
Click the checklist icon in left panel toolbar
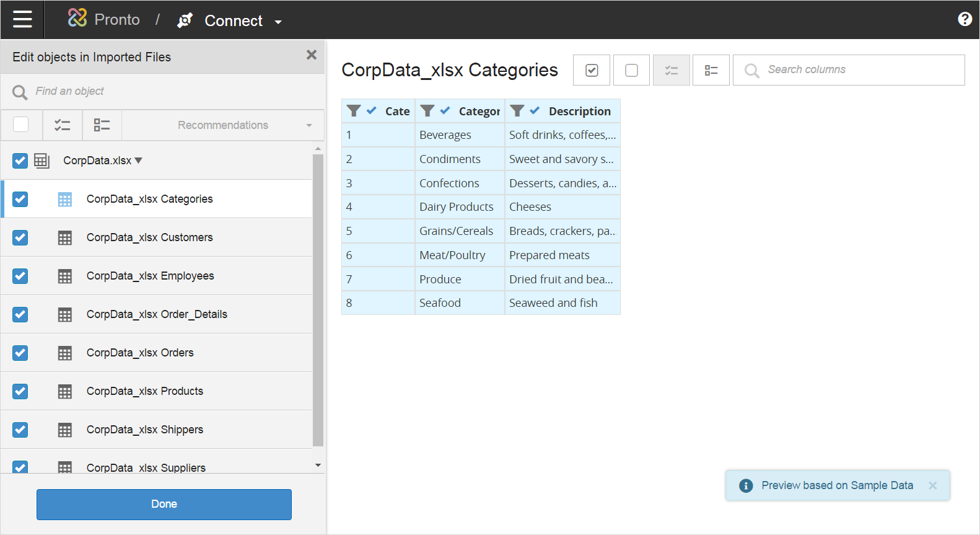coord(63,125)
